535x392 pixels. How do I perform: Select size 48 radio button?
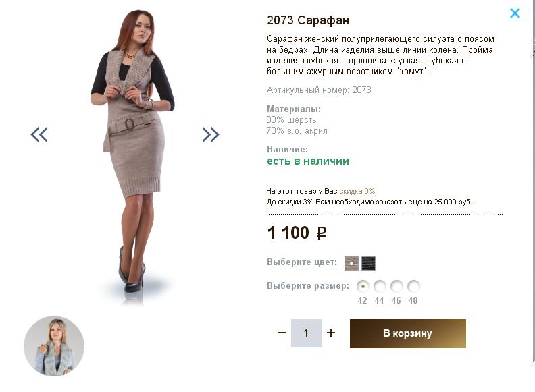[413, 286]
